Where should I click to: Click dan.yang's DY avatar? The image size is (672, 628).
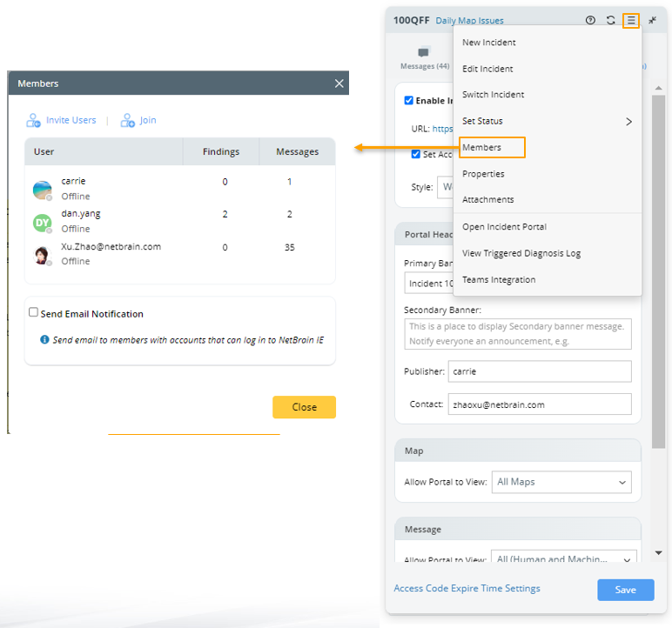(x=43, y=223)
